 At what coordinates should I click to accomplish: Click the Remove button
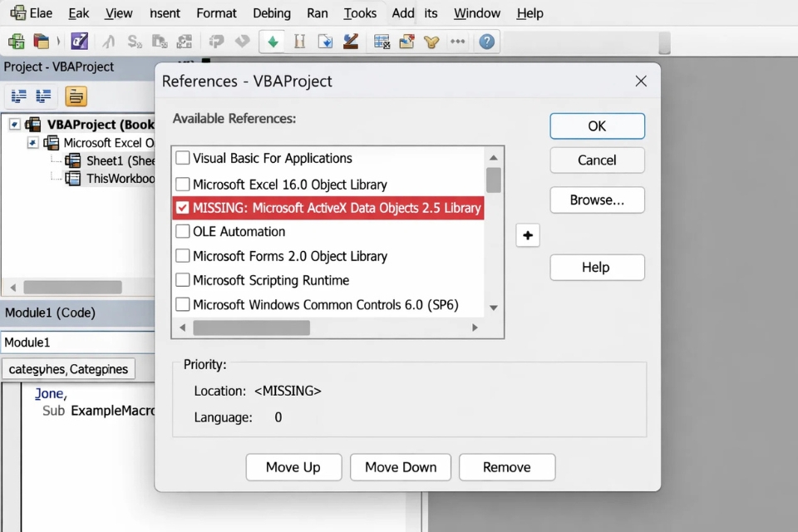coord(507,467)
